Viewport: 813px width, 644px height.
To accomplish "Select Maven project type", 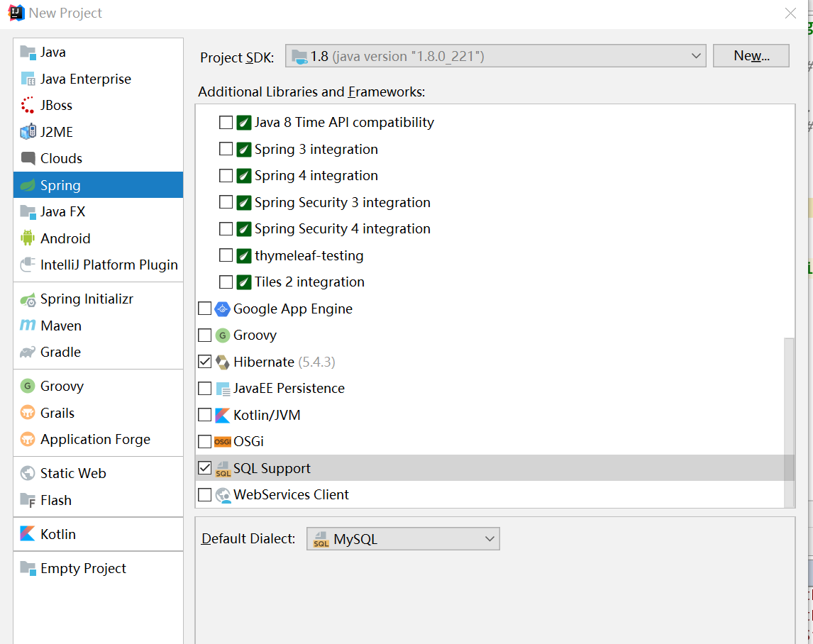I will (98, 326).
